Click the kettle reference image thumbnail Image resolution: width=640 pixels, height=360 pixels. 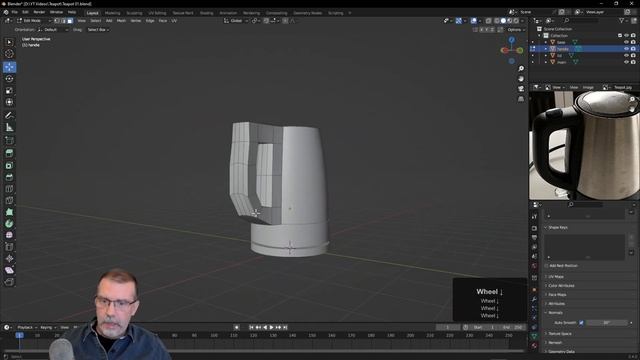click(x=584, y=145)
